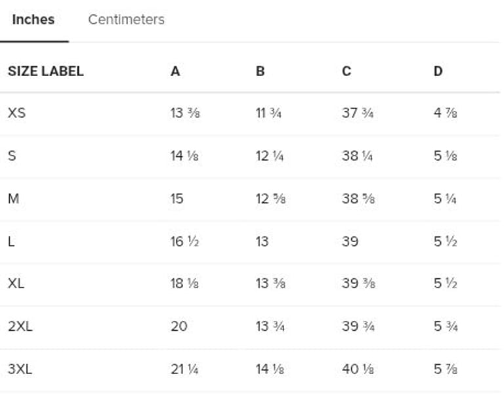Image resolution: width=504 pixels, height=420 pixels.
Task: Switch to the Centimeters tab
Action: coord(126,20)
